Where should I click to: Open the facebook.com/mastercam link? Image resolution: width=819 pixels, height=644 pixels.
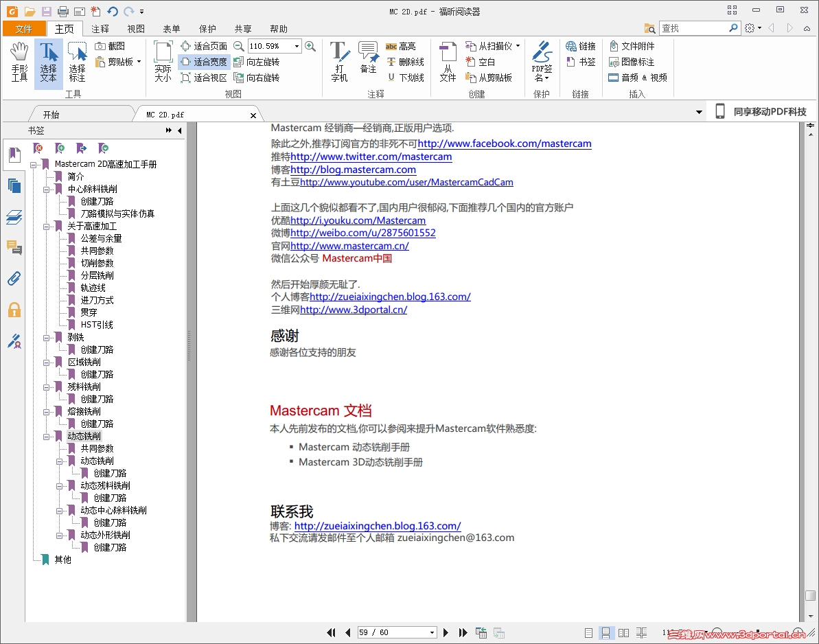coord(505,143)
